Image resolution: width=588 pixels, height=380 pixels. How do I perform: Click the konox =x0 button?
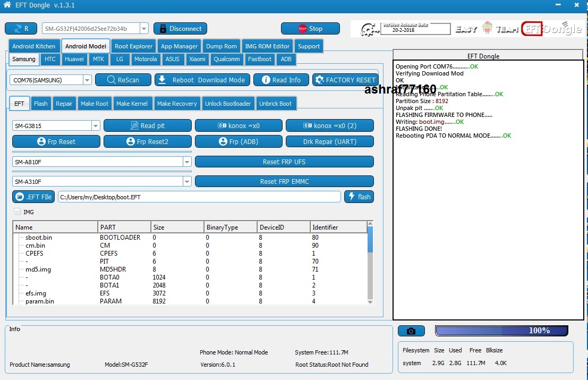(238, 125)
